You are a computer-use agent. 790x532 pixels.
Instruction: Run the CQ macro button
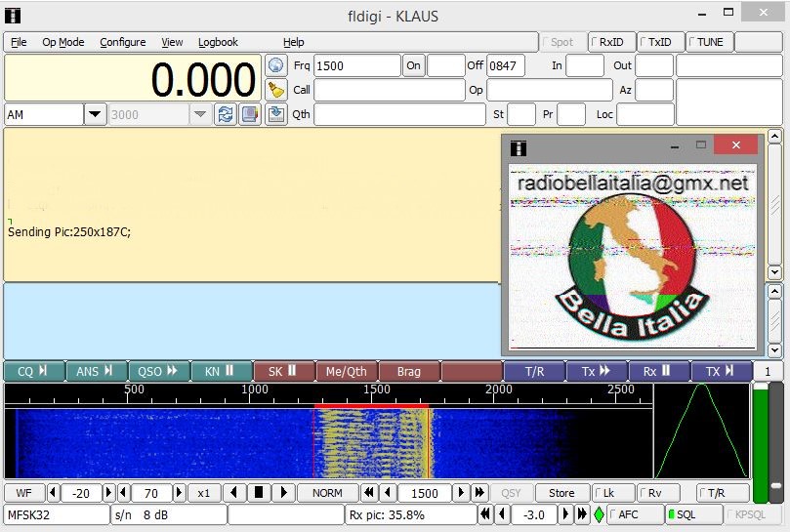point(34,371)
